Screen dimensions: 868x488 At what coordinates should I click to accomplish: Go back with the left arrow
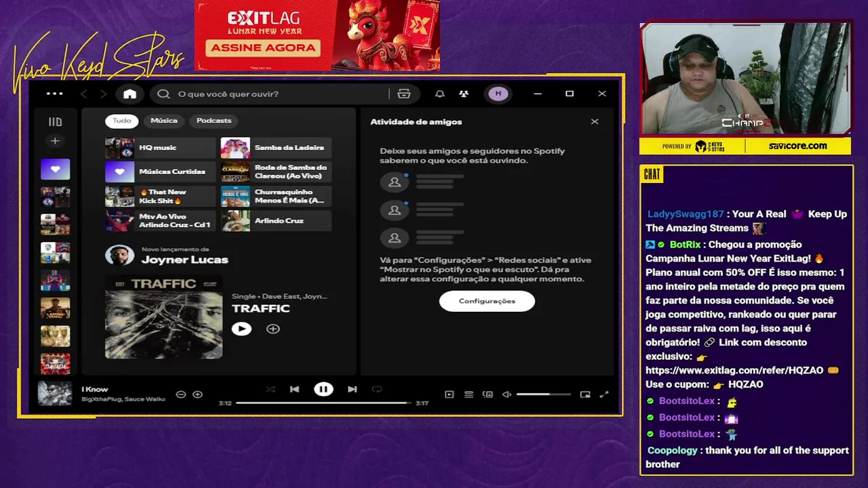(x=84, y=94)
